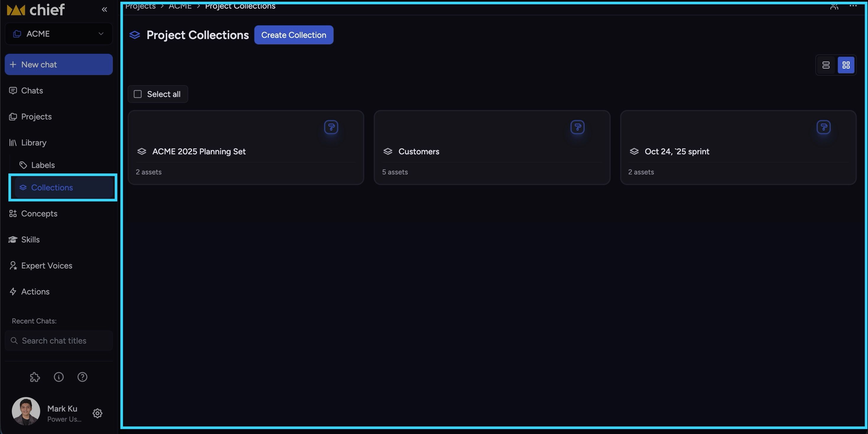The image size is (868, 434).
Task: Click paint-roller icon on Oct 24 sprint card
Action: click(x=823, y=127)
